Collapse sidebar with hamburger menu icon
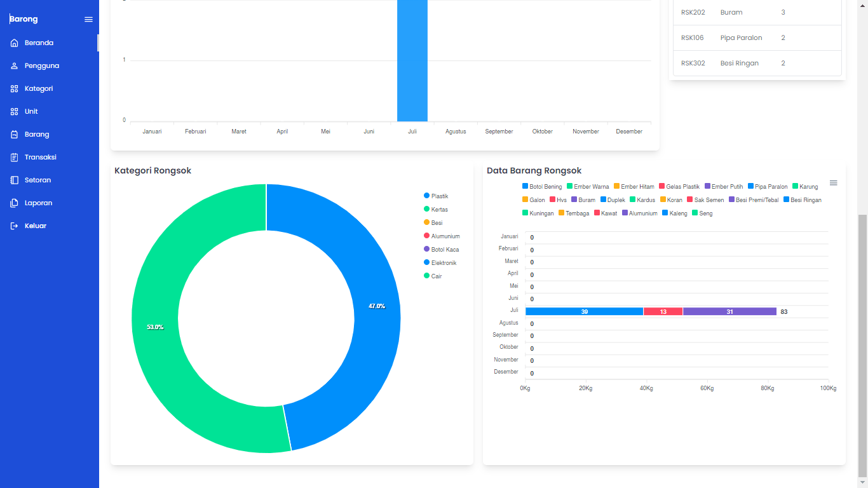This screenshot has height=488, width=868. [x=88, y=20]
